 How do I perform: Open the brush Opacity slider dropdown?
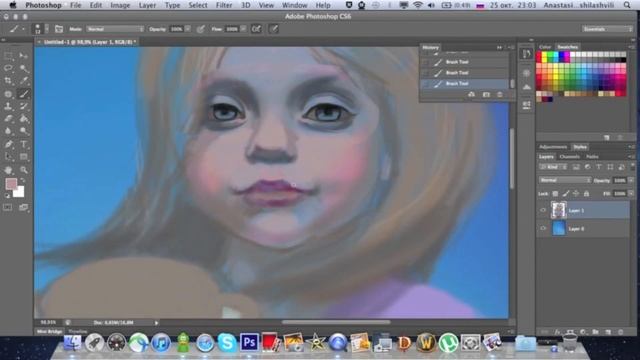[188, 29]
